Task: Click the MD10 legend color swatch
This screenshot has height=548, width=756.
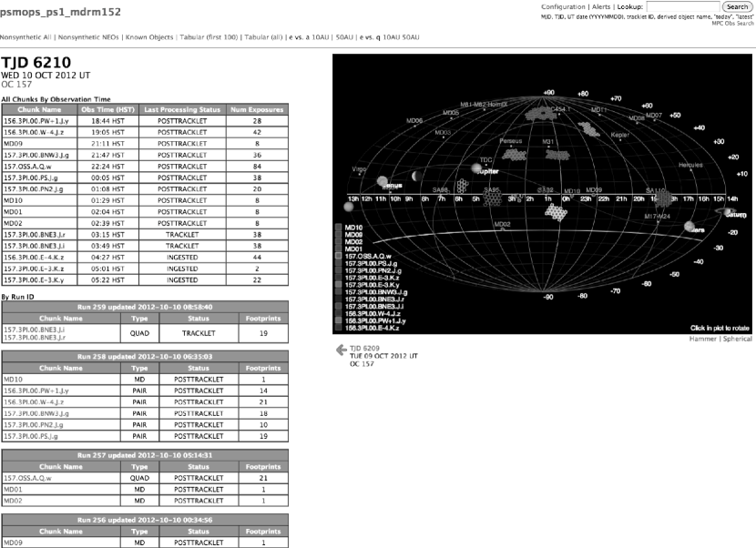Action: [x=339, y=227]
